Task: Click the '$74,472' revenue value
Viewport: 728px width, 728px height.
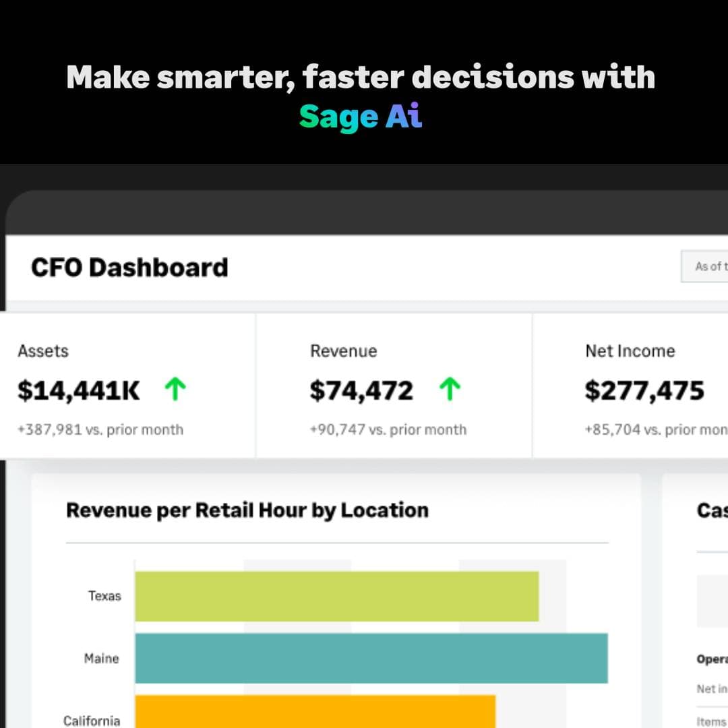Action: (361, 390)
